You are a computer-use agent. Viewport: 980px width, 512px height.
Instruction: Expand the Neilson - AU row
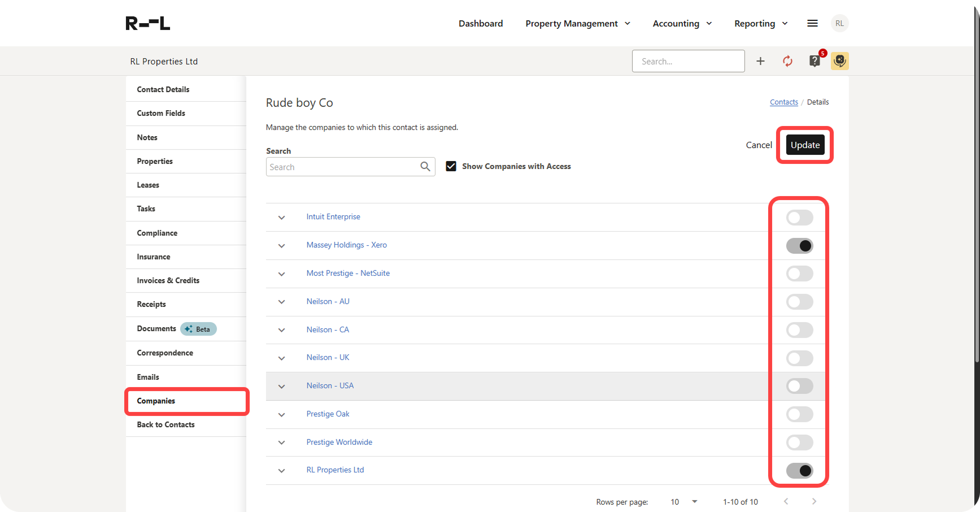(281, 302)
